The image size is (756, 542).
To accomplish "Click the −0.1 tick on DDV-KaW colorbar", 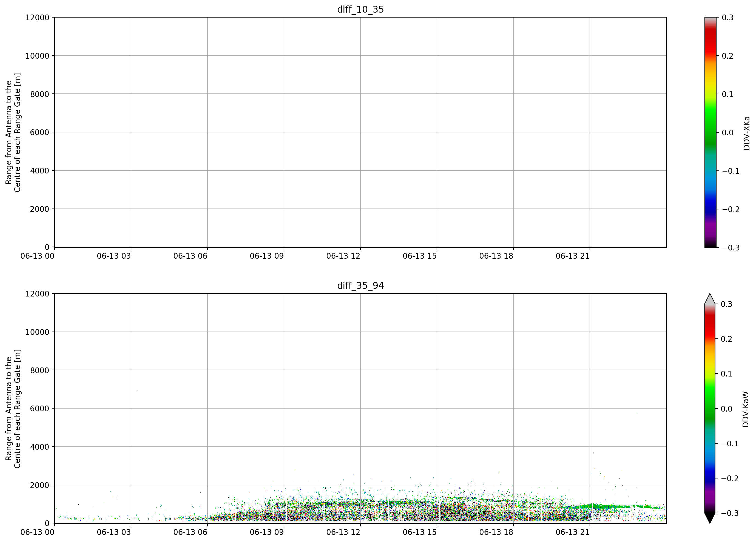I will 730,443.
